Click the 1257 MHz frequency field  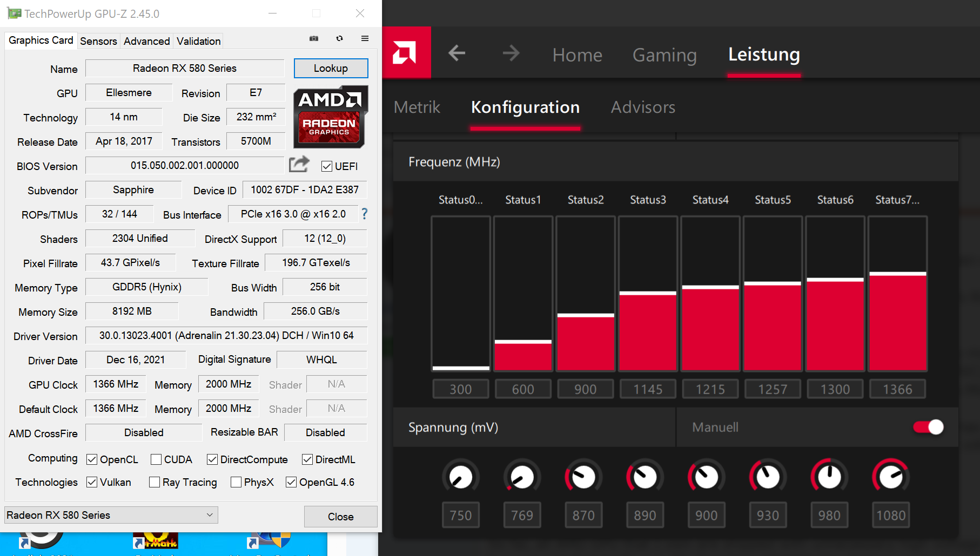(773, 389)
